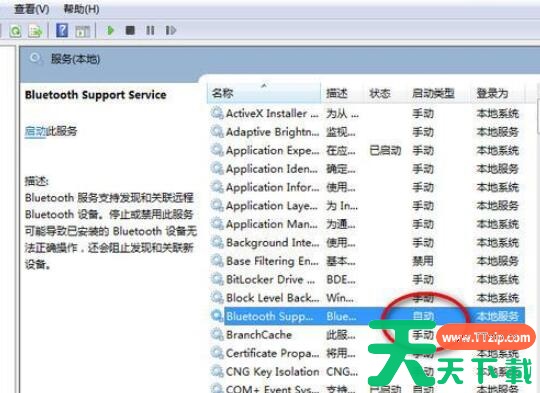Screen dimensions: 540x393
Task: Click the gear icon of Application Management
Action: coord(217,224)
